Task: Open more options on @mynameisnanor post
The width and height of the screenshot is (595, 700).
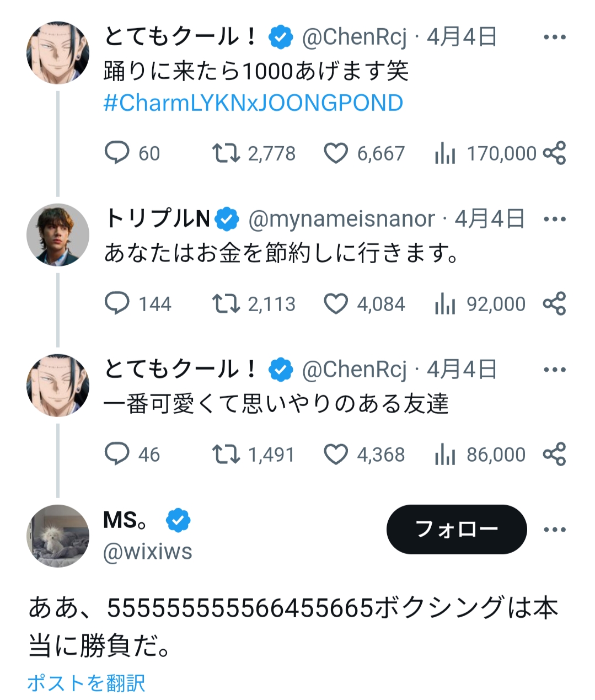Action: coord(555,219)
